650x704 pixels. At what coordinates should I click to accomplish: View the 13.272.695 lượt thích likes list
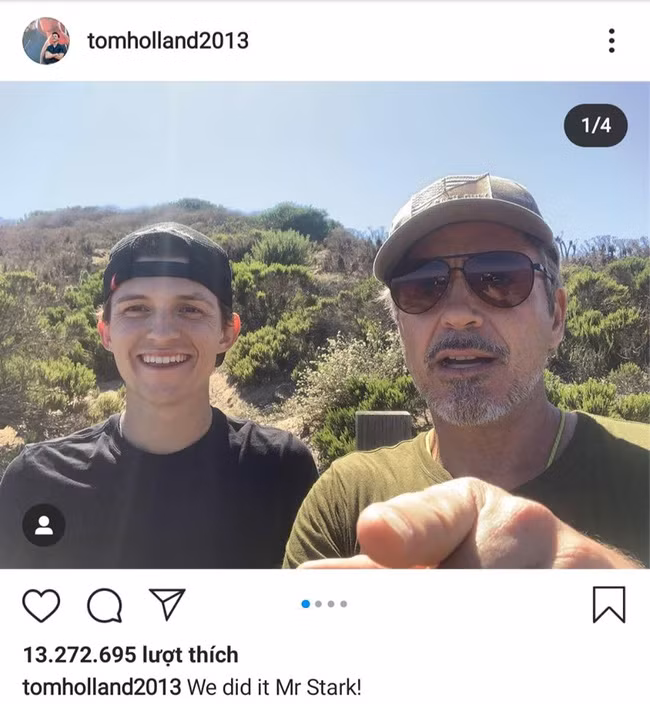coord(130,655)
